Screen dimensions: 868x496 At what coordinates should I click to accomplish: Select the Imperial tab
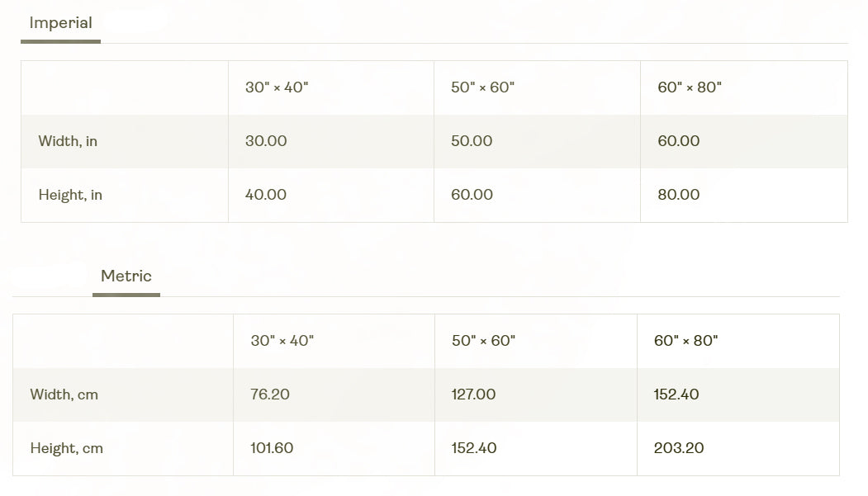tap(61, 23)
